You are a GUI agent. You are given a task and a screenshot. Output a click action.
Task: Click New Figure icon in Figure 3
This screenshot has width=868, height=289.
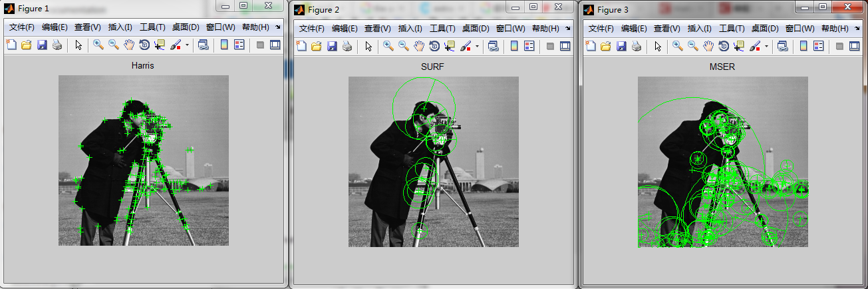tap(590, 46)
